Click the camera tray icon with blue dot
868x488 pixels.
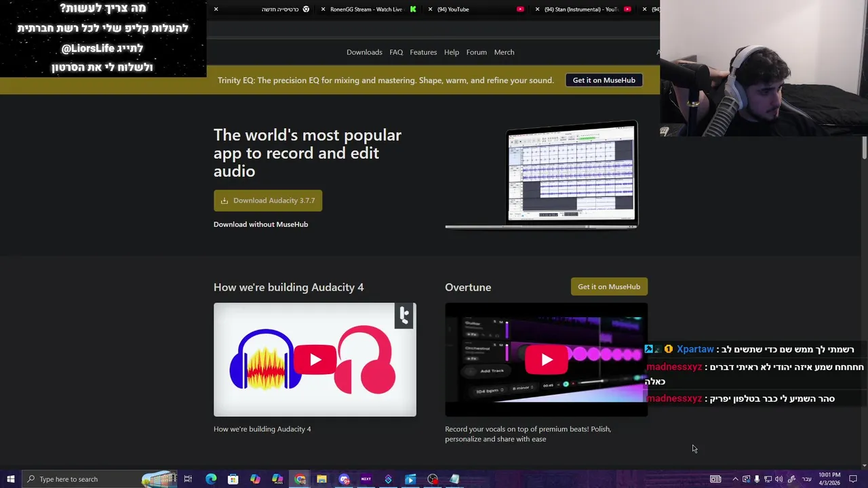746,479
